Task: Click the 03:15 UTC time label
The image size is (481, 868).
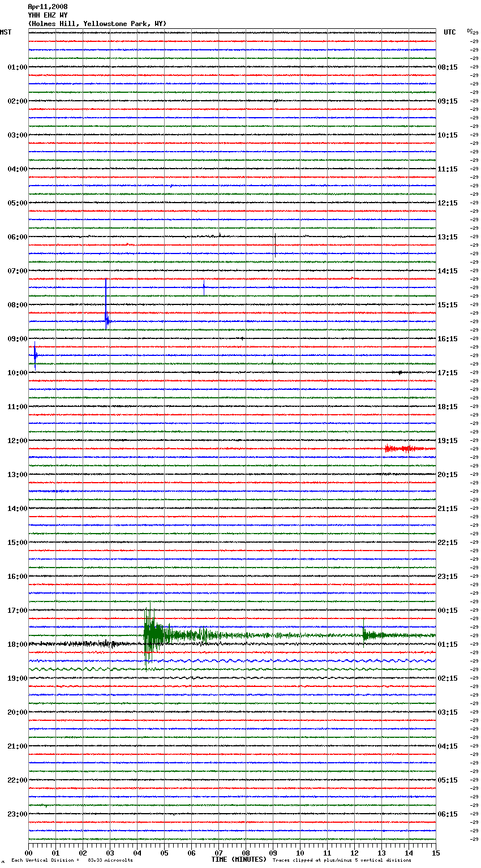Action: (448, 712)
